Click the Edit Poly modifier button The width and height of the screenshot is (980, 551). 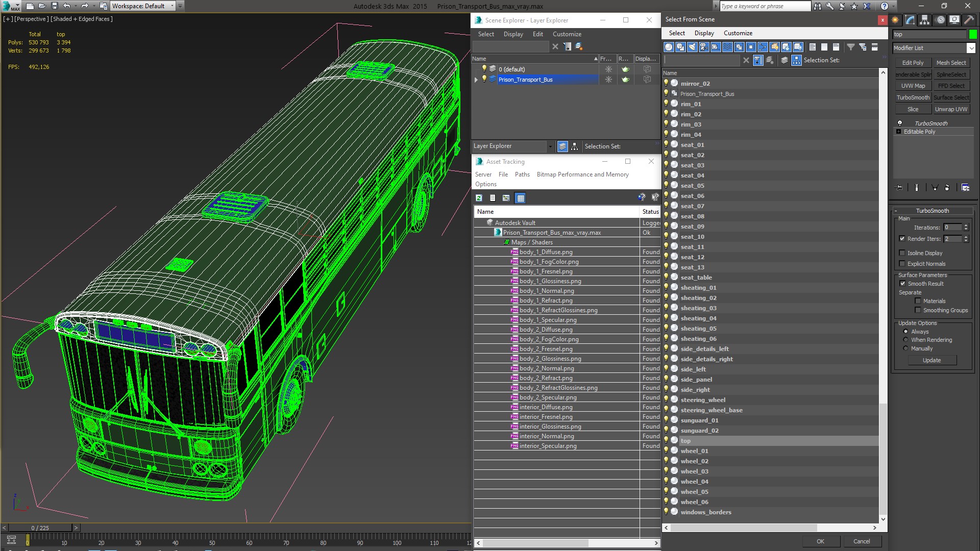click(x=913, y=63)
